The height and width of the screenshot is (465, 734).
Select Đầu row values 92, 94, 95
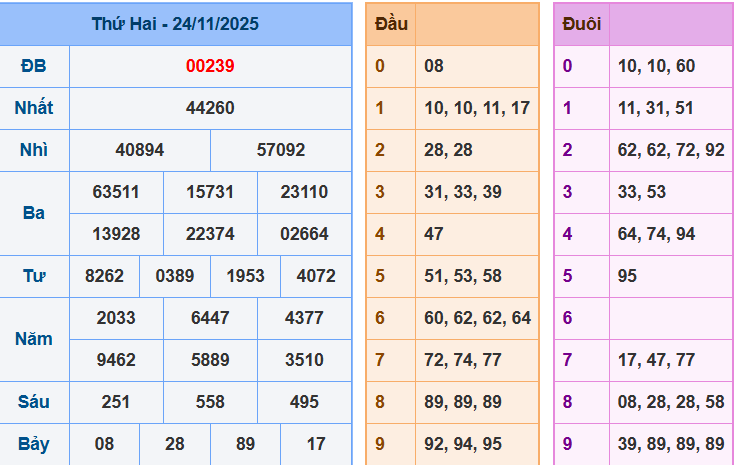click(x=462, y=444)
